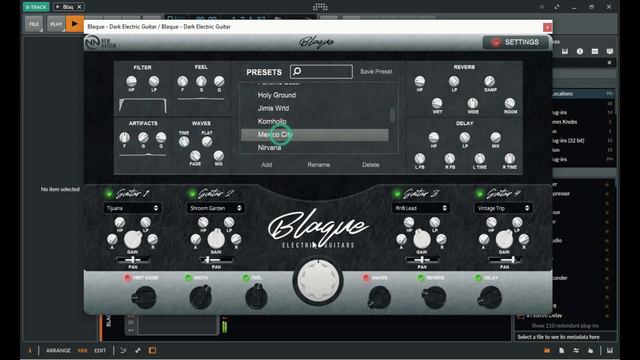Open Guitar 3 RnB Lead dropdown
Screen dimensions: 640x360
[420, 208]
